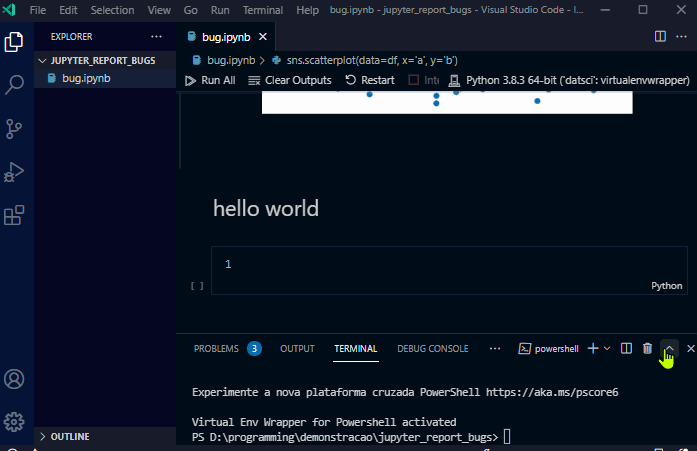Image resolution: width=697 pixels, height=451 pixels.
Task: Open the Edit menu
Action: point(68,10)
